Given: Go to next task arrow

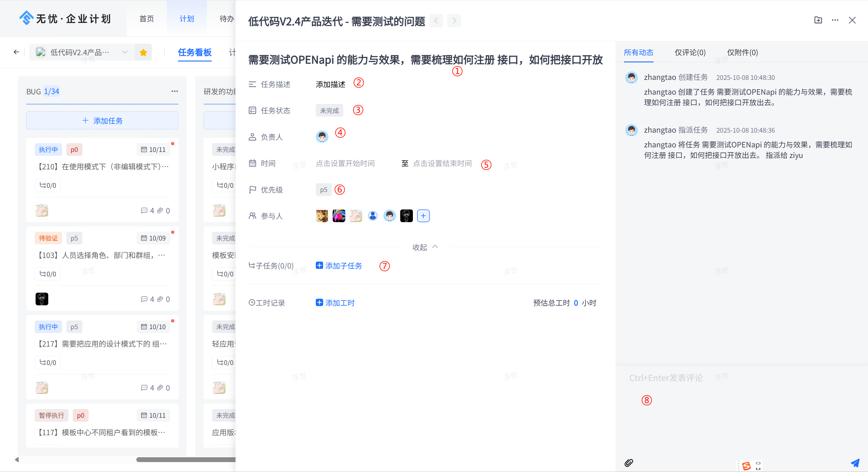Looking at the screenshot, I should [x=454, y=21].
